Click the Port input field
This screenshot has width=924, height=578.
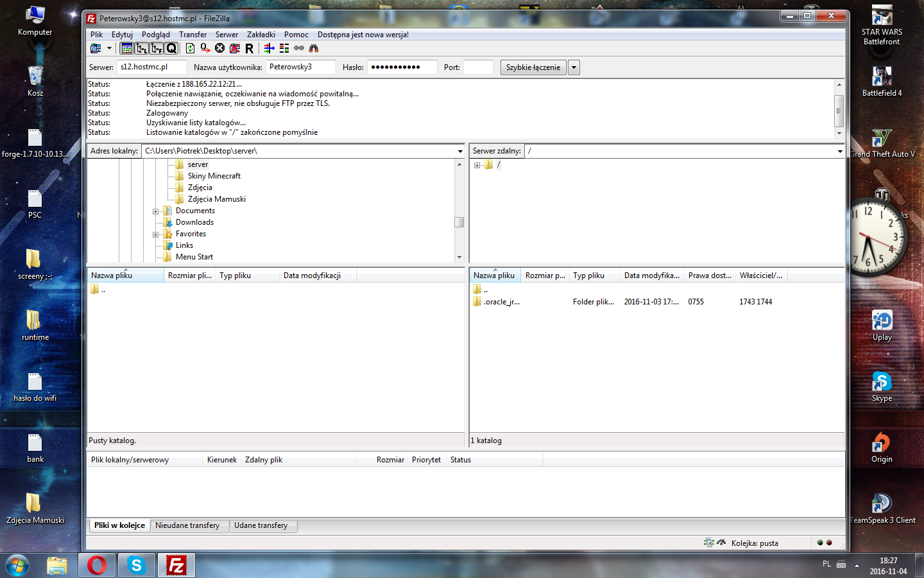[x=478, y=67]
